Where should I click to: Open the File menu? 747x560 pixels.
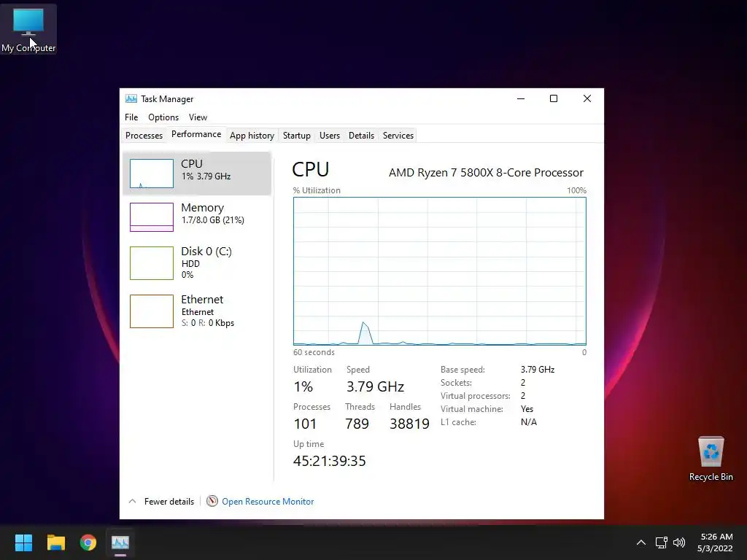point(131,117)
